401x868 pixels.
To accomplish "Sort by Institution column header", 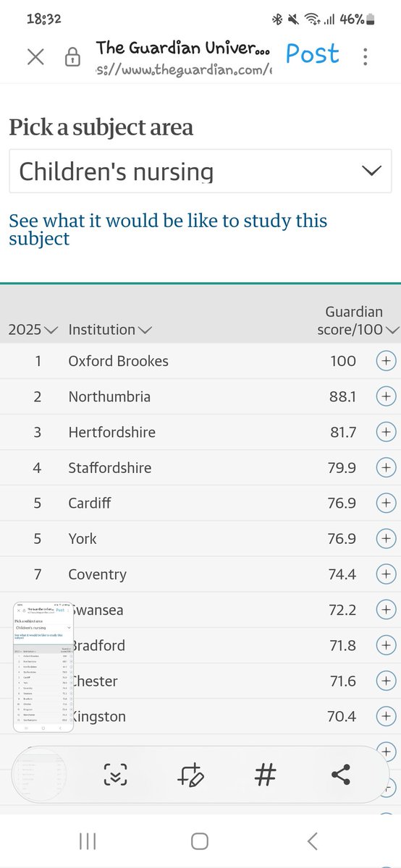I will point(110,330).
